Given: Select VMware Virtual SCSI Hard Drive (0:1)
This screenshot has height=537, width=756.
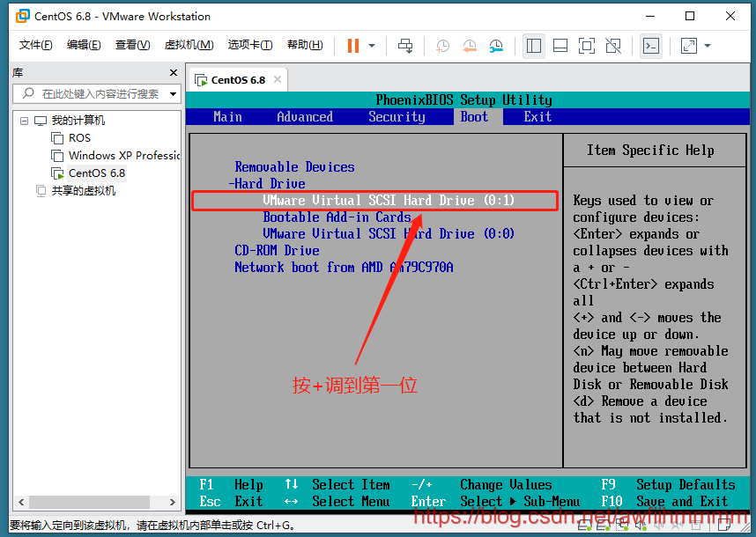Looking at the screenshot, I should (x=389, y=201).
